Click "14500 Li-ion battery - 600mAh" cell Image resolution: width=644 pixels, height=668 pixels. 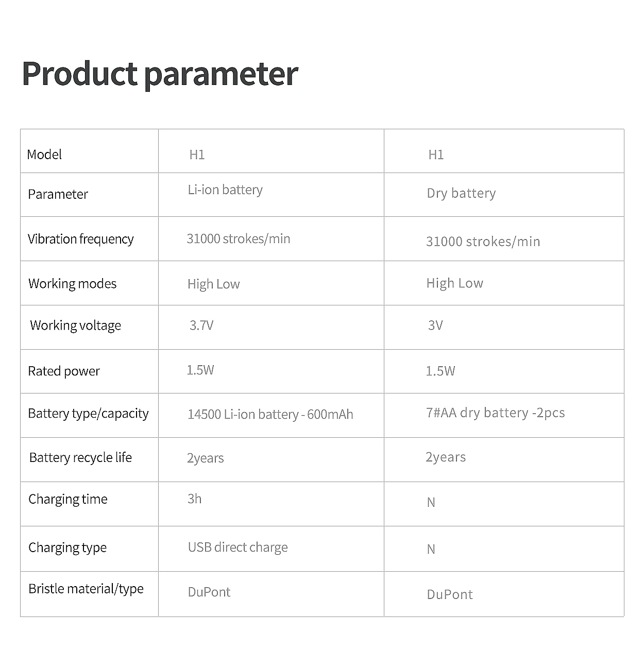point(270,414)
